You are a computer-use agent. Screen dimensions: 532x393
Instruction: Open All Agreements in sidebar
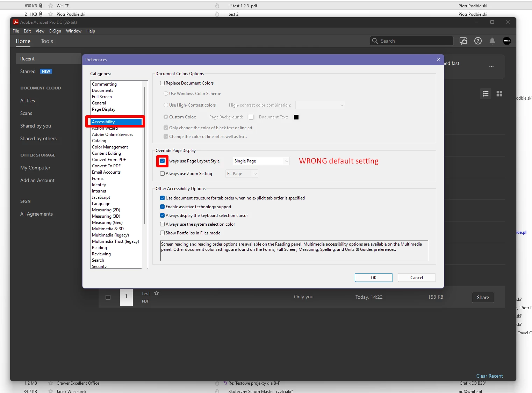point(36,214)
